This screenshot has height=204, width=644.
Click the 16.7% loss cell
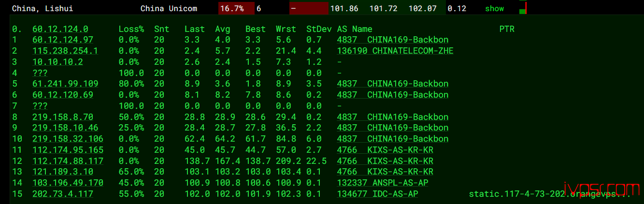point(236,9)
